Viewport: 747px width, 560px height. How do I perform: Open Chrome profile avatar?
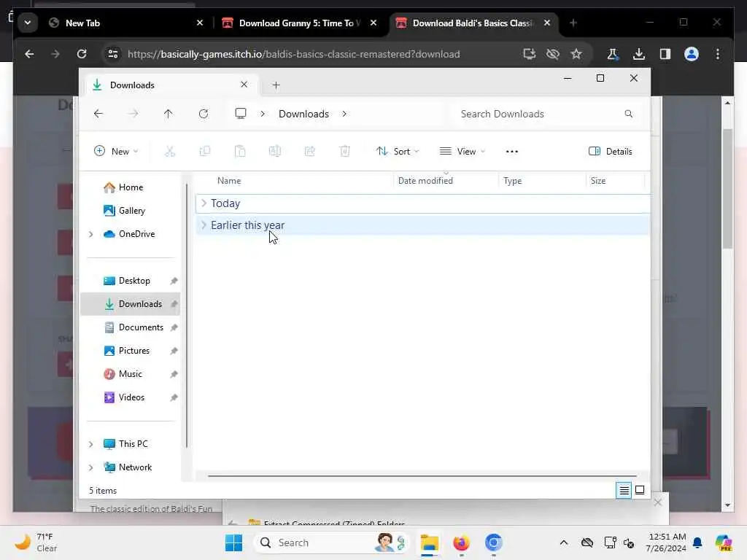[692, 54]
